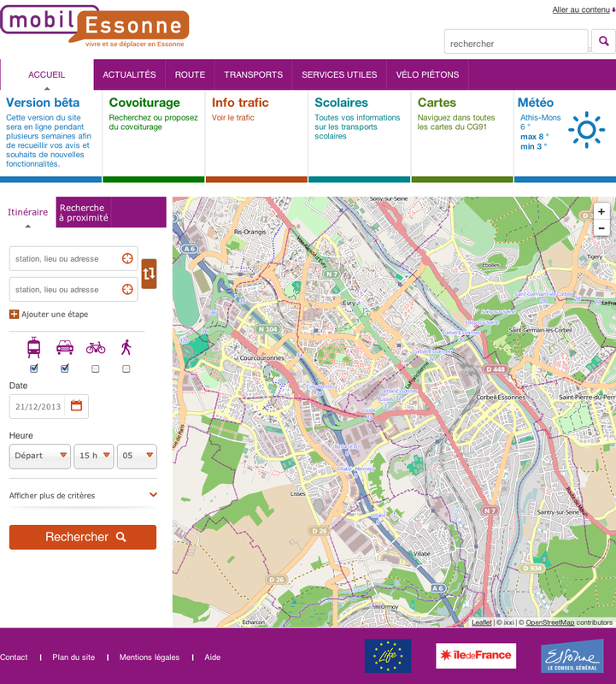Image resolution: width=616 pixels, height=684 pixels.
Task: Open the 15 h hour dropdown
Action: click(x=93, y=456)
